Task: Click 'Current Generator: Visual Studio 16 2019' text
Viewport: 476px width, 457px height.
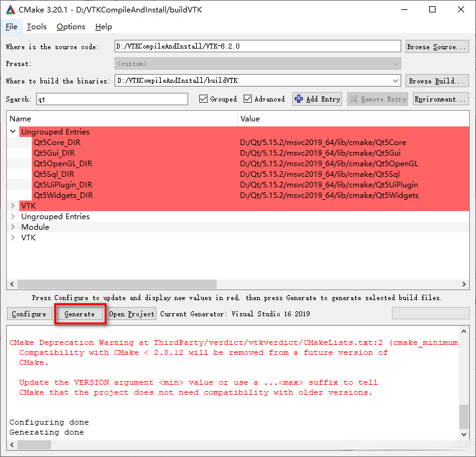Action: [x=235, y=314]
